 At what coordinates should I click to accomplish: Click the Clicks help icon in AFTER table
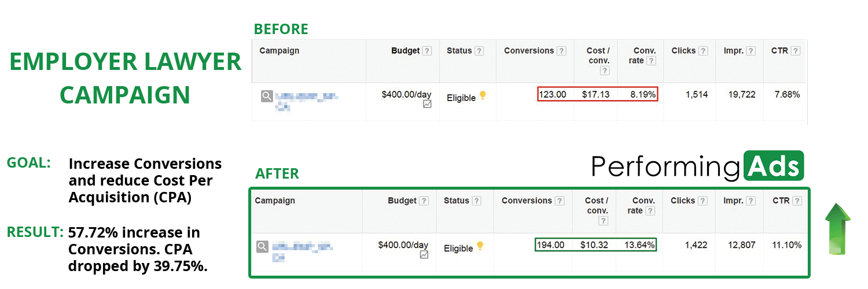702,201
